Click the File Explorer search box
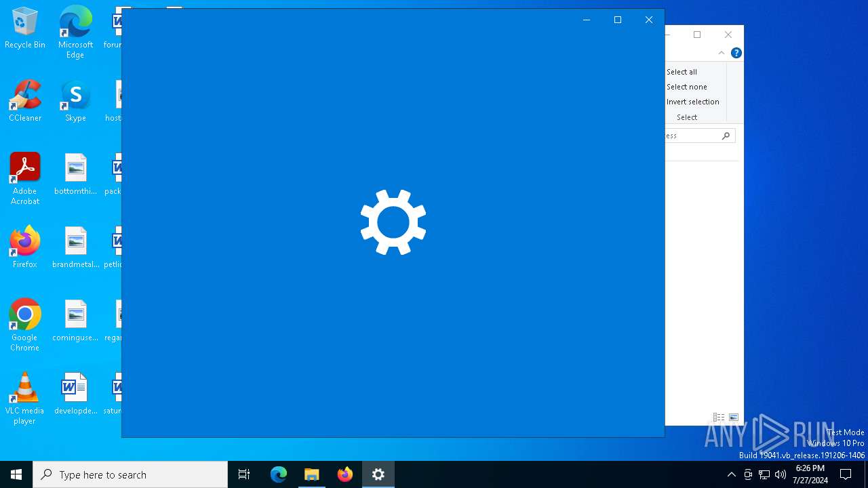The height and width of the screenshot is (488, 868). click(700, 136)
